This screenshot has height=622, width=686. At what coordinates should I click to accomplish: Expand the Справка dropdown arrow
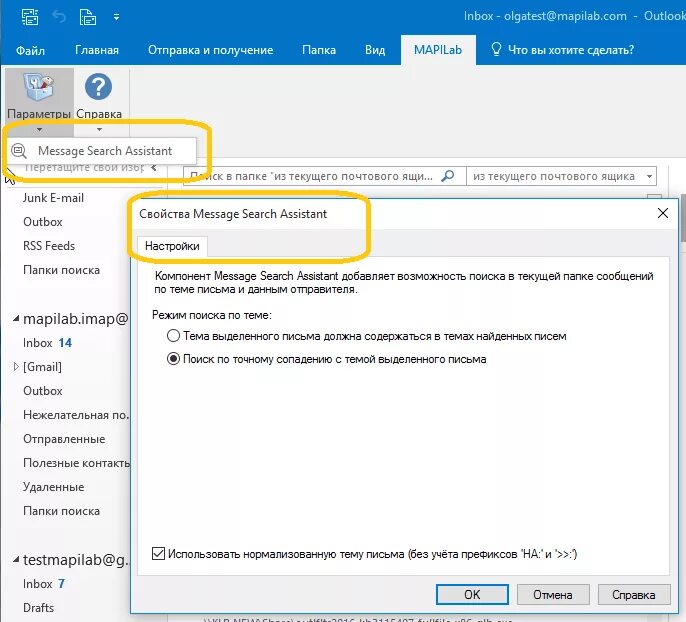pos(99,129)
